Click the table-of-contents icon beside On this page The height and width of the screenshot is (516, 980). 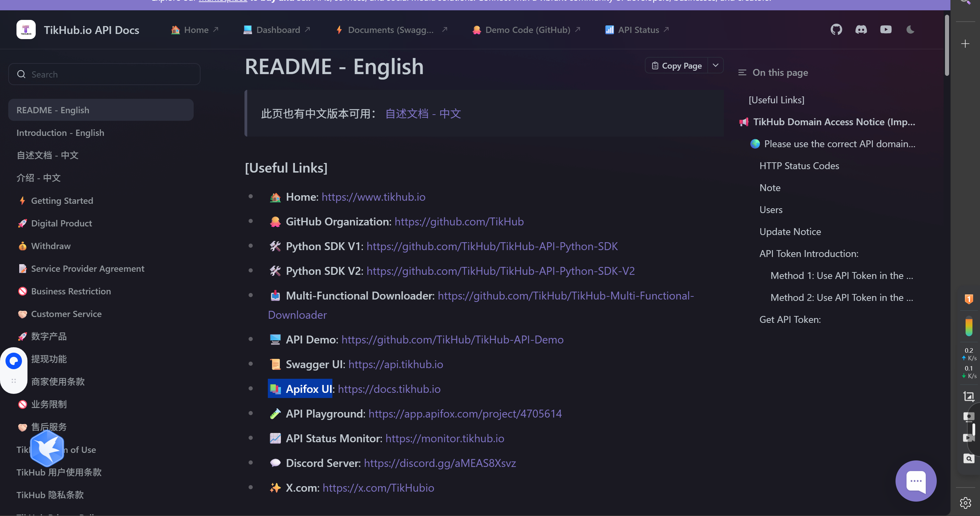tap(742, 73)
